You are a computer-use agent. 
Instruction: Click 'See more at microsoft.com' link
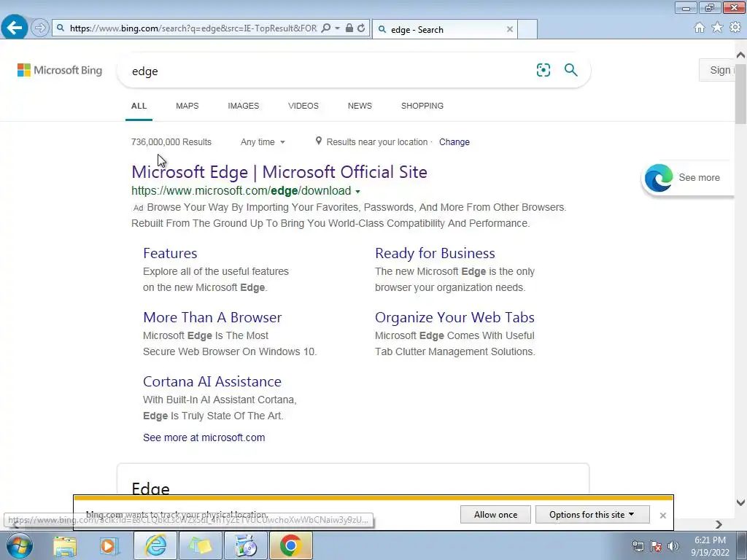204,437
